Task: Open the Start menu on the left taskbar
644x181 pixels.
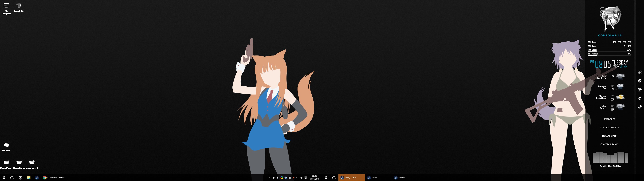Action: click(4, 178)
